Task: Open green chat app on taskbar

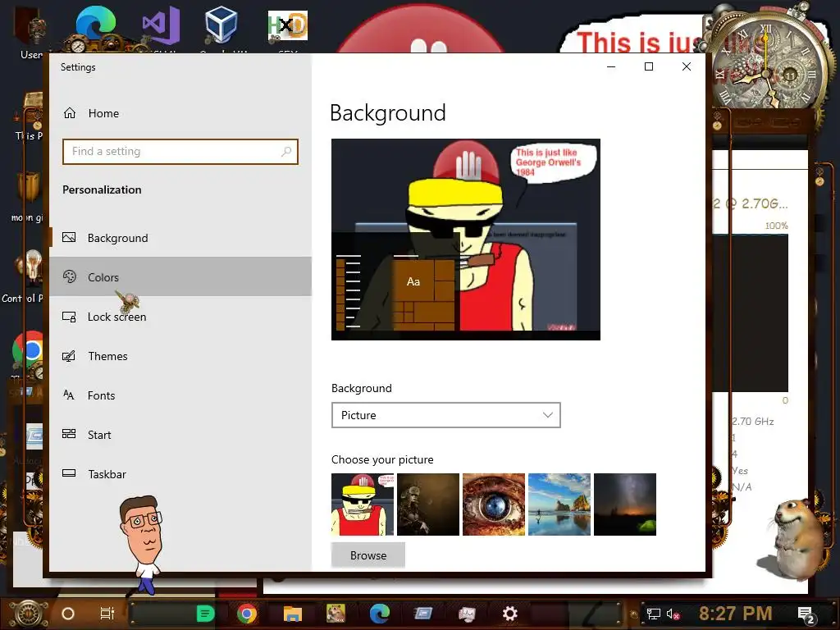Action: coord(205,614)
